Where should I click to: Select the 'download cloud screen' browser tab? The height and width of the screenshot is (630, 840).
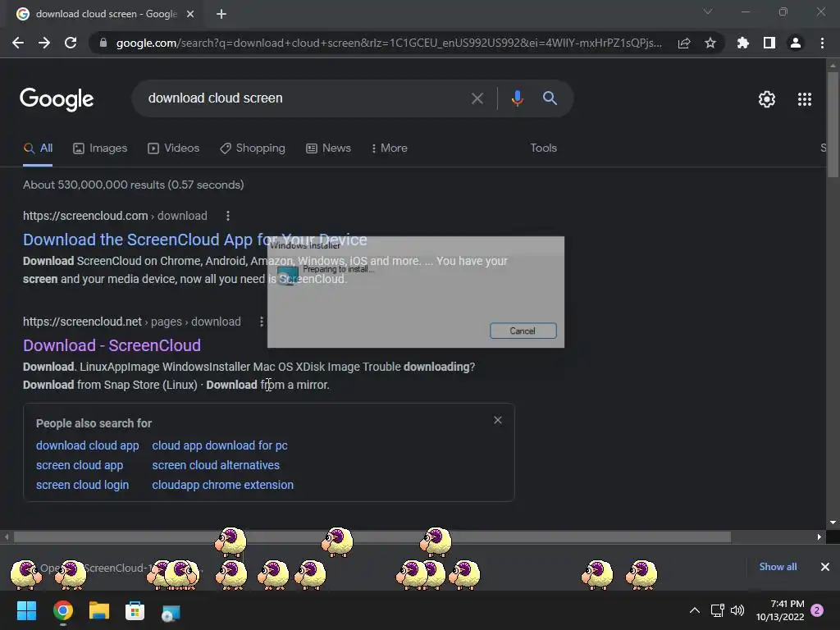pyautogui.click(x=106, y=14)
